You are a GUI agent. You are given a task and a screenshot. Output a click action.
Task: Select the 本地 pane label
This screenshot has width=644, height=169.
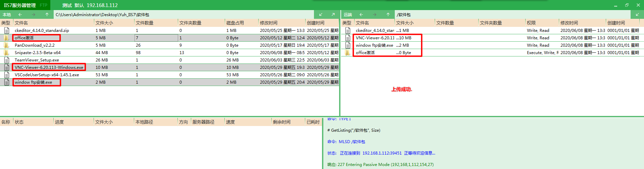pos(7,14)
